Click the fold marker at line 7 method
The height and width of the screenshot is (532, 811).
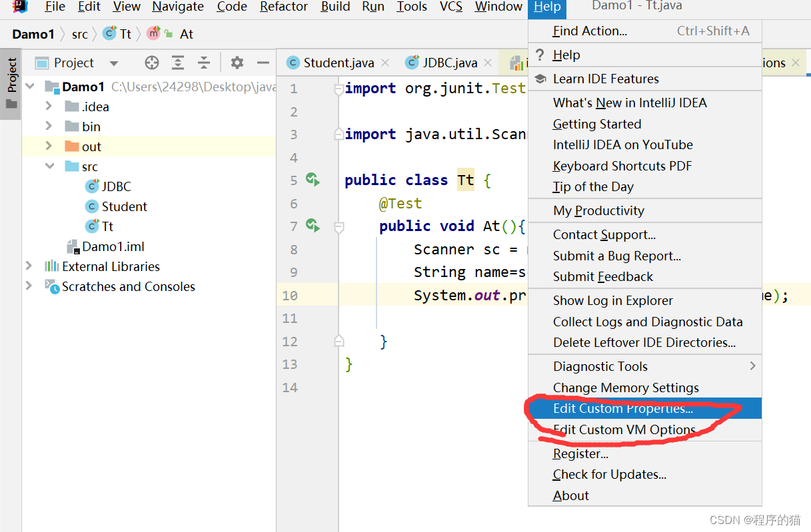(x=339, y=227)
